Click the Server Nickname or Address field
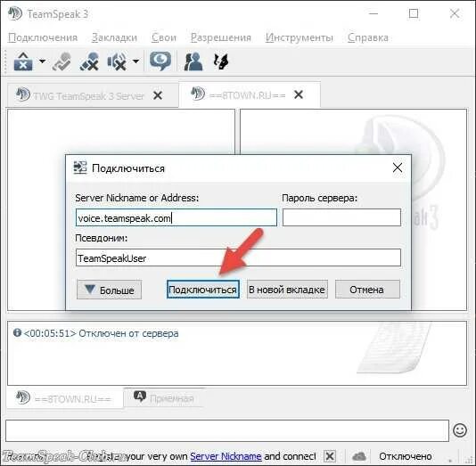Viewport: 476px width, 466px height. tap(176, 217)
